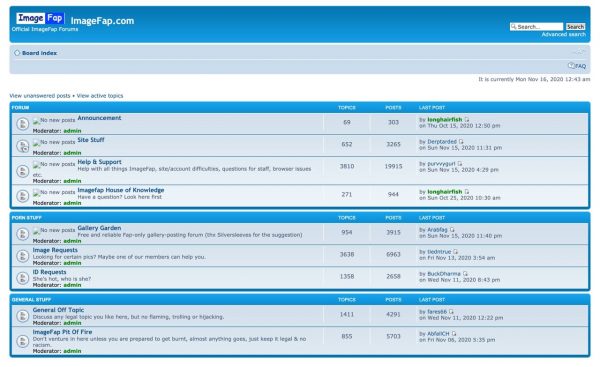The height and width of the screenshot is (367, 600).
Task: Click the font size change icon
Action: 580,52
